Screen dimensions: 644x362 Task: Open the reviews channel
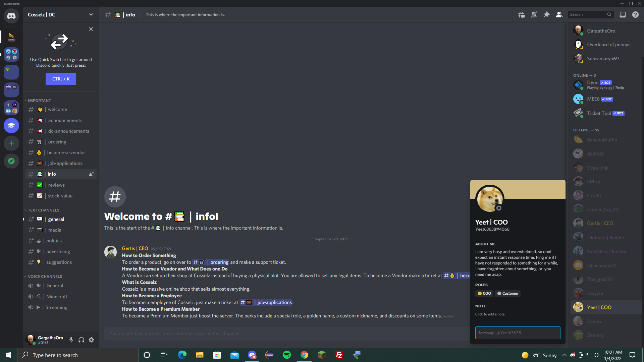pyautogui.click(x=61, y=185)
